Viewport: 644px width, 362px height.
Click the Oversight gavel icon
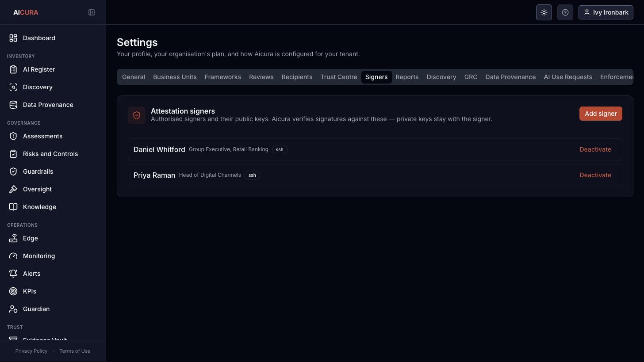click(13, 189)
